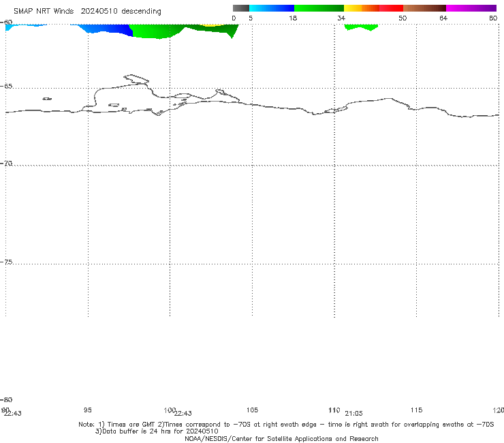
Task: Click the longitude label '115'
Action: (417, 410)
